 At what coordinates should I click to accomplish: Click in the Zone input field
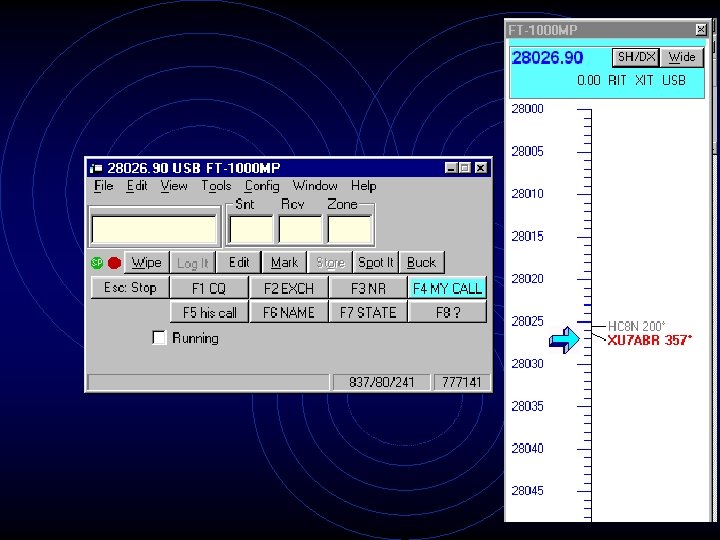click(349, 229)
